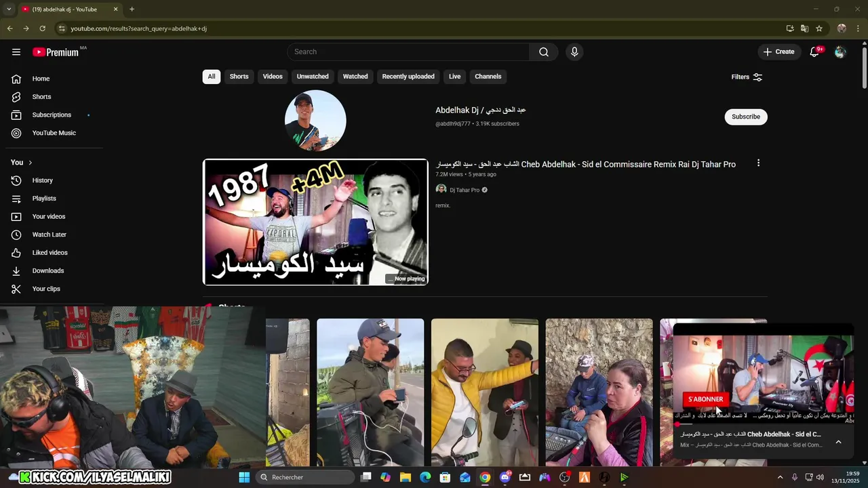This screenshot has height=488, width=868.
Task: Click the install app icon in address bar
Action: (790, 28)
